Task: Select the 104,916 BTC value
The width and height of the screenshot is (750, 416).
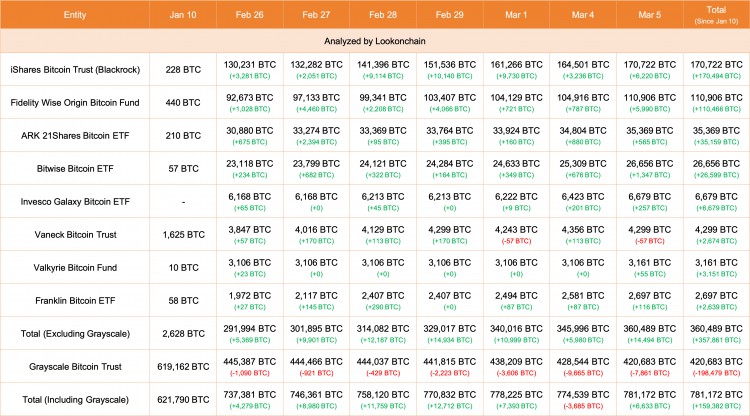Action: pos(583,98)
